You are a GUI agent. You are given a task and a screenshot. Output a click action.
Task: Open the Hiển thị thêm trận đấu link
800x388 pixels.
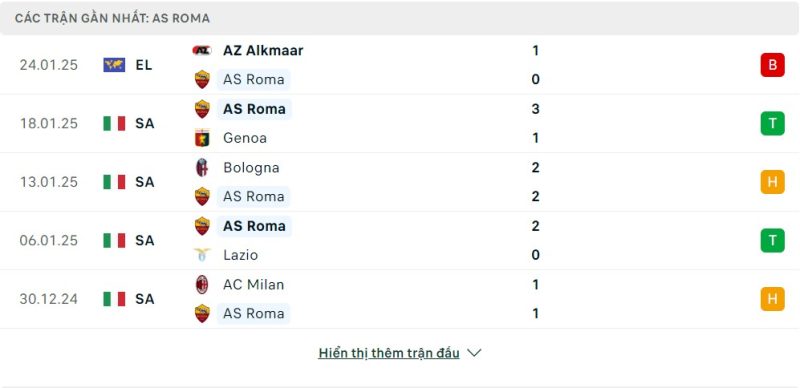(x=389, y=353)
